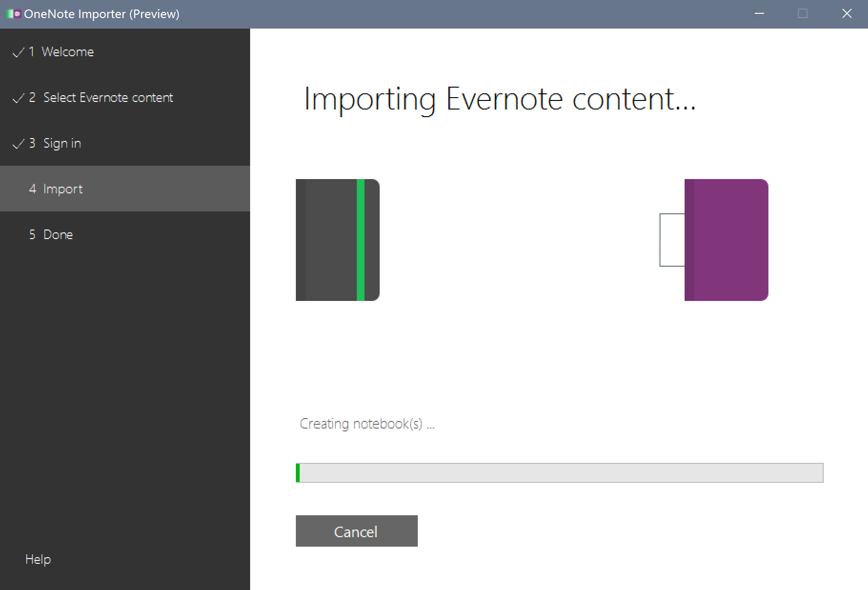The image size is (868, 590).
Task: Open step 3 Sign in
Action: point(125,143)
